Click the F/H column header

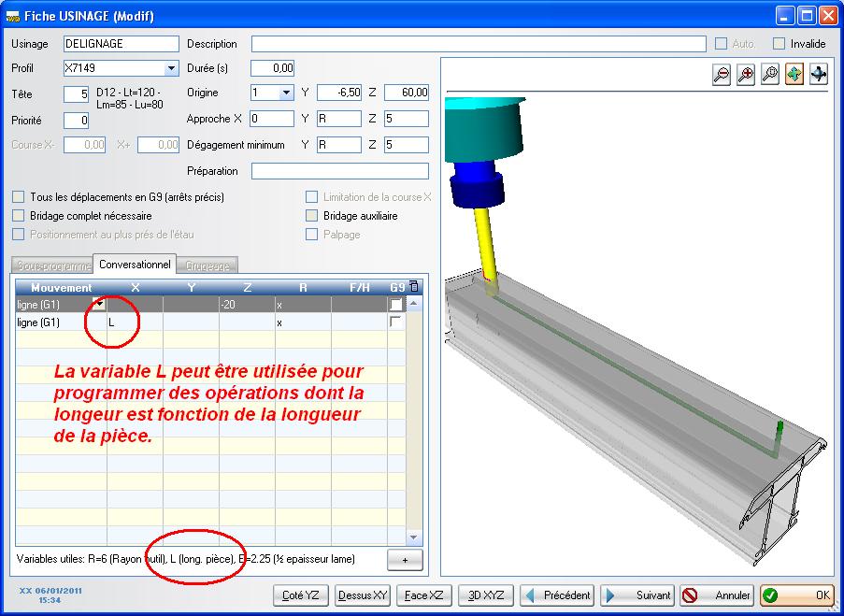[360, 288]
